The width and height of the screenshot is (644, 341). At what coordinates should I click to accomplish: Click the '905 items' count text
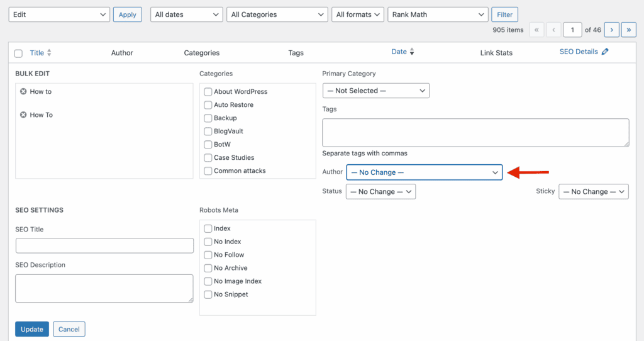coord(508,30)
